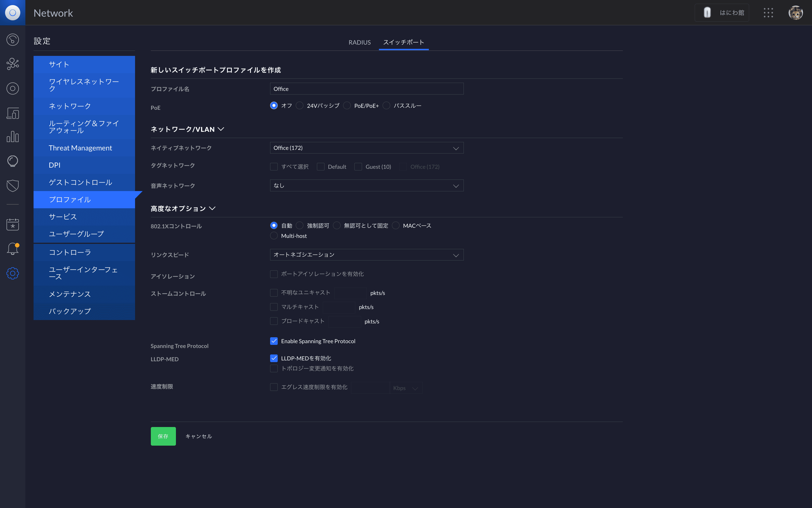Viewport: 812px width, 508px height.
Task: Open the Insights lightbulb icon
Action: (12, 161)
